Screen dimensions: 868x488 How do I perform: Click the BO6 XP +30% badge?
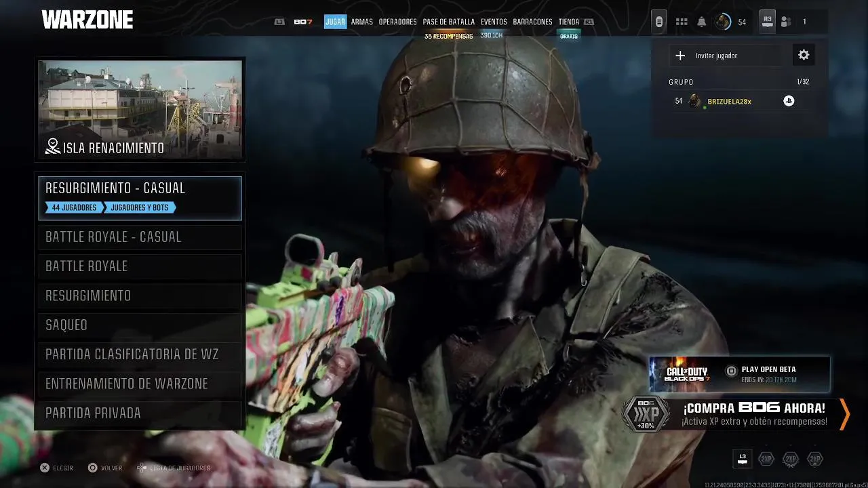tap(645, 414)
